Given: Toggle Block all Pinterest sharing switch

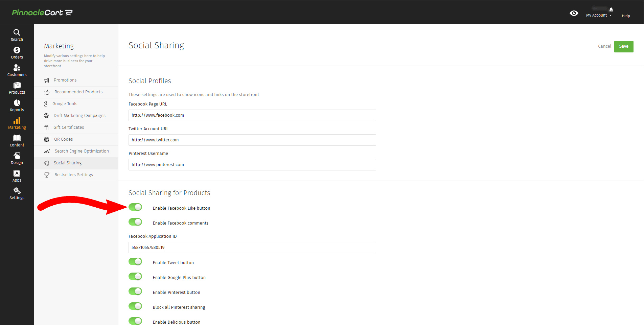Looking at the screenshot, I should click(x=135, y=306).
